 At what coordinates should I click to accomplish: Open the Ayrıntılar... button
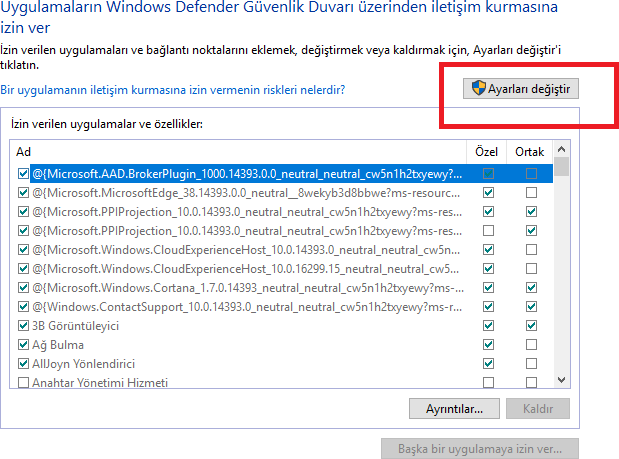pos(454,408)
